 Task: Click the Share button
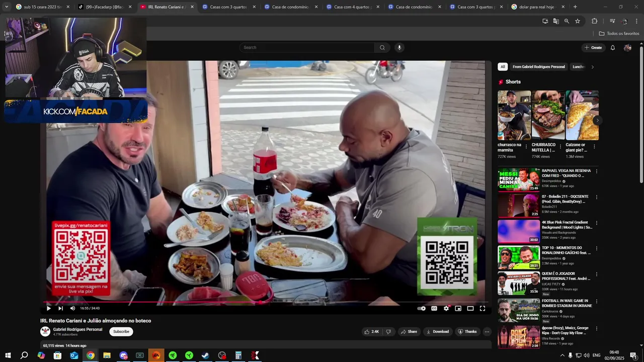coord(409,332)
